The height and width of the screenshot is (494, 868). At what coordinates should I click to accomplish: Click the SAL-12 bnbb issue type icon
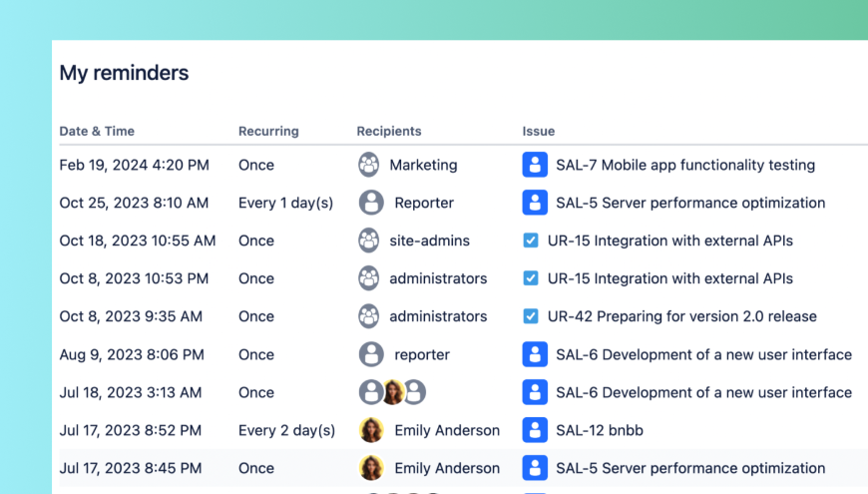[535, 430]
